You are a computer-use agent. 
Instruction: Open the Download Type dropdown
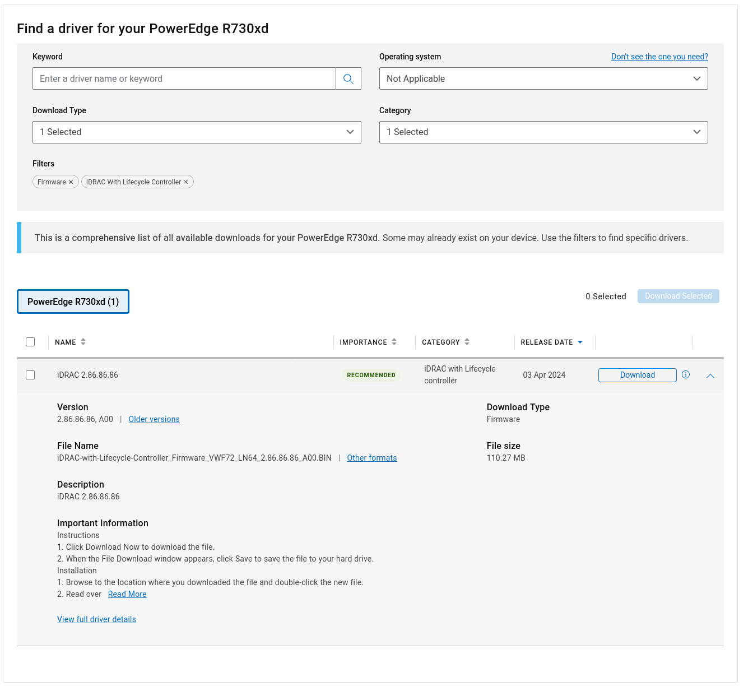point(197,132)
